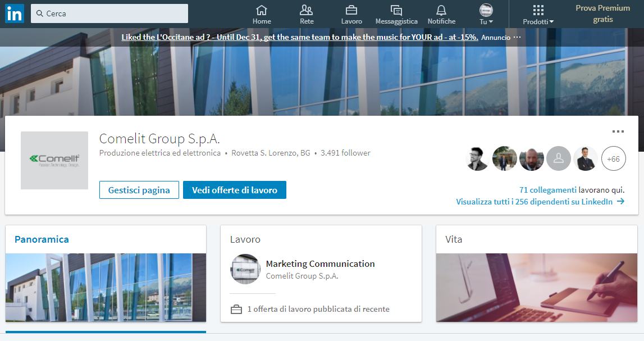Click the +66 more employees circle
Screen dimensions: 644x341
(614, 159)
